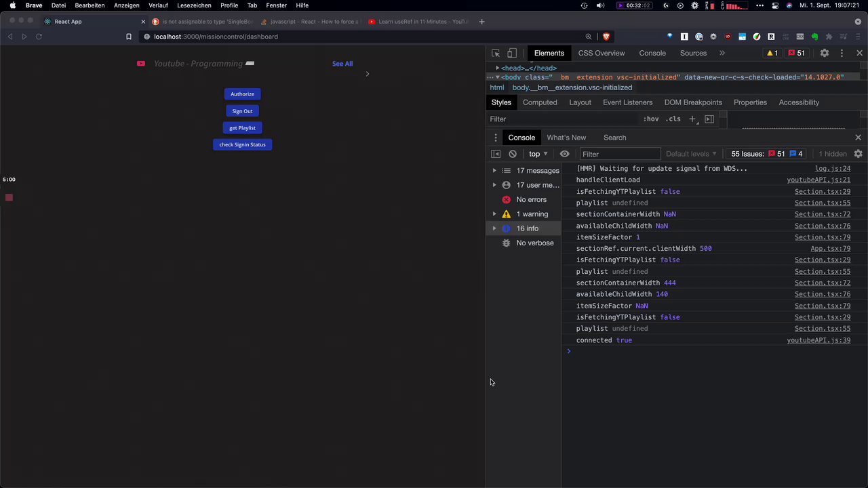Image resolution: width=868 pixels, height=488 pixels.
Task: Click the 55 Issues counter
Action: point(767,154)
